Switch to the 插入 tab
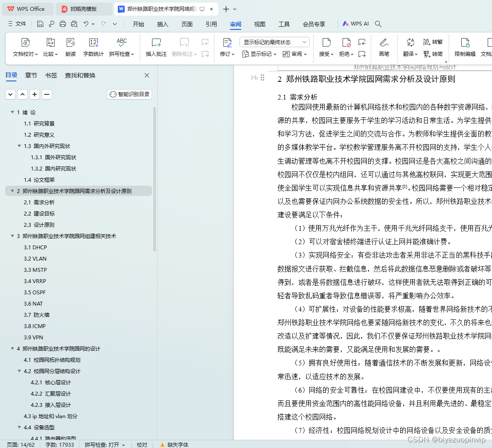 [162, 24]
